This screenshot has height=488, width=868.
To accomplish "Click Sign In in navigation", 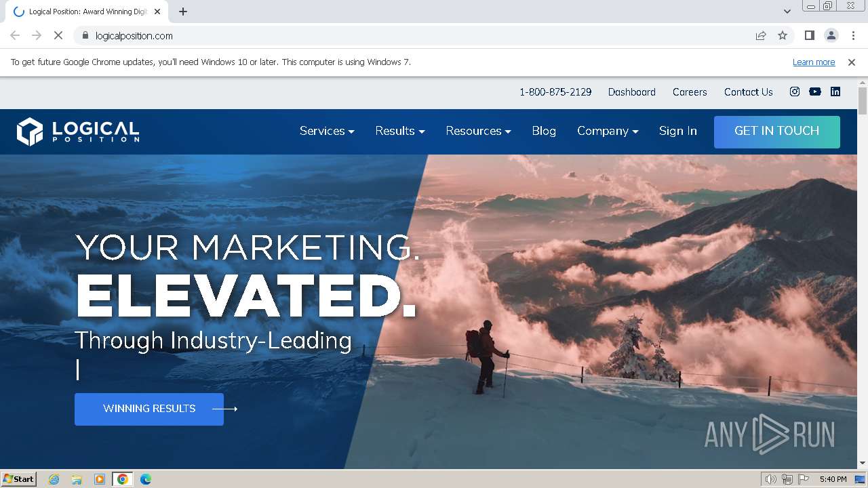I will tap(678, 131).
